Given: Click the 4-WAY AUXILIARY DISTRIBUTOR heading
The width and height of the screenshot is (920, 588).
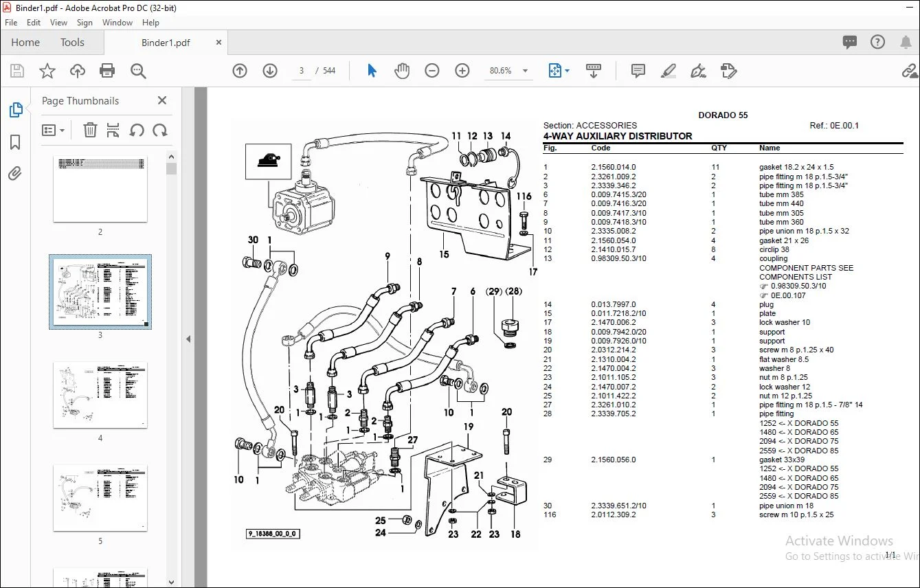Looking at the screenshot, I should coord(618,136).
